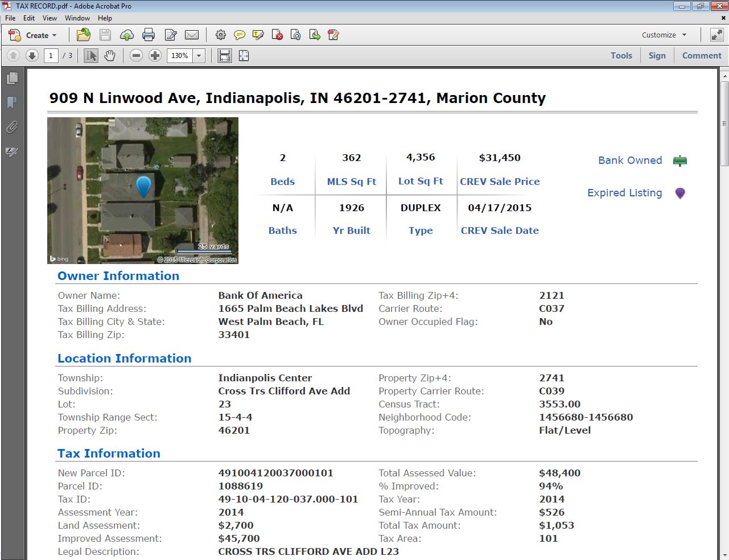Screen dimensions: 729x560
Task: Open the Window menu
Action: tap(77, 18)
